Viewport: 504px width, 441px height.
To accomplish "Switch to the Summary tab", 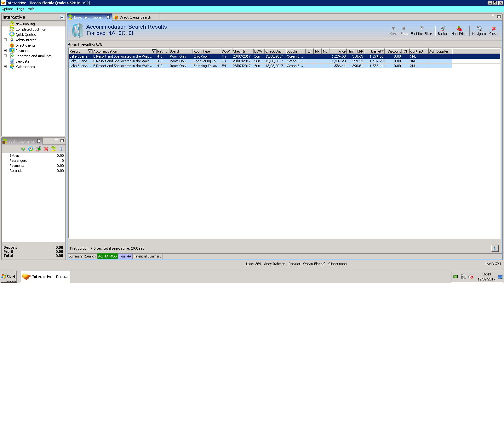I will tap(76, 256).
